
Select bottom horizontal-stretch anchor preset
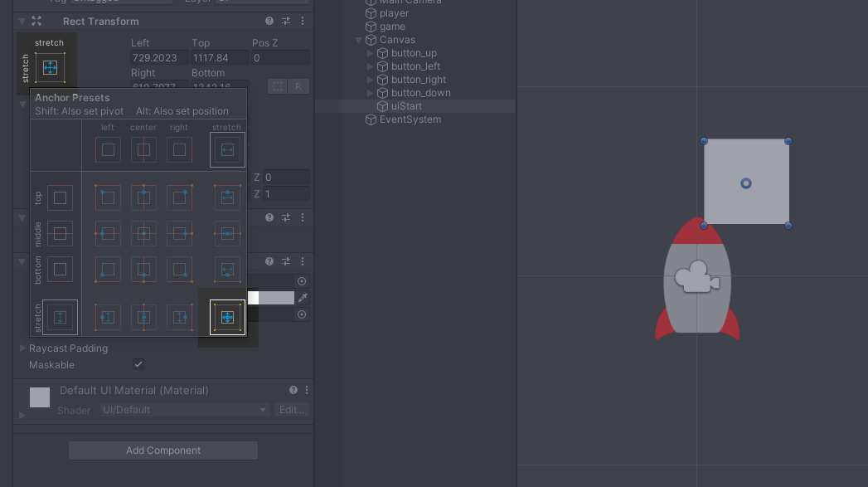(227, 270)
